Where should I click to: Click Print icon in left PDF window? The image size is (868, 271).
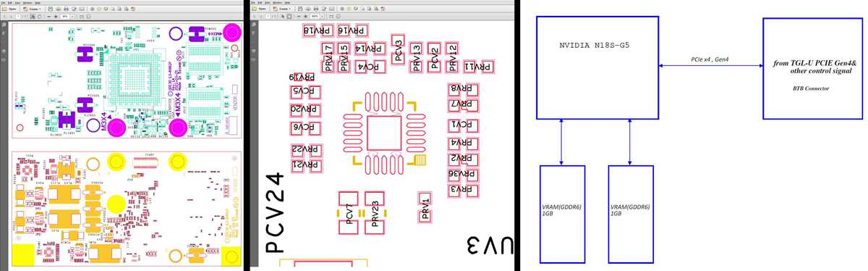[67, 9]
